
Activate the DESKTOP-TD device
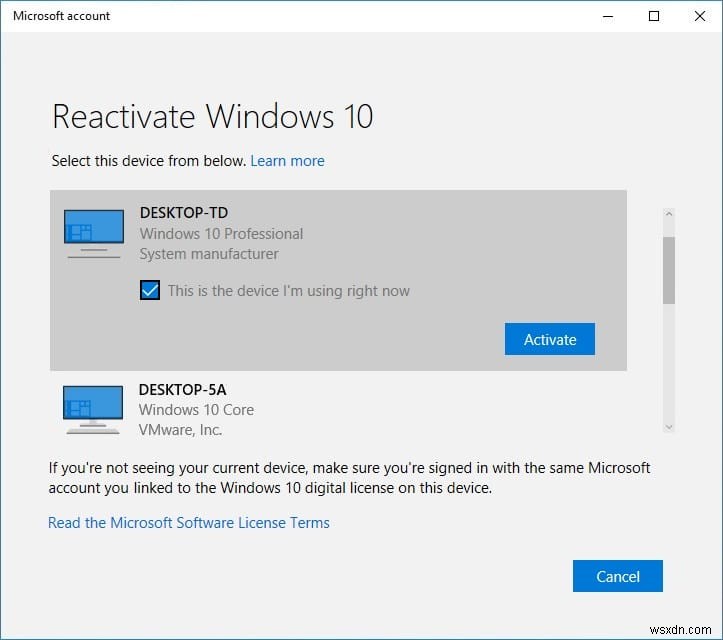point(550,339)
